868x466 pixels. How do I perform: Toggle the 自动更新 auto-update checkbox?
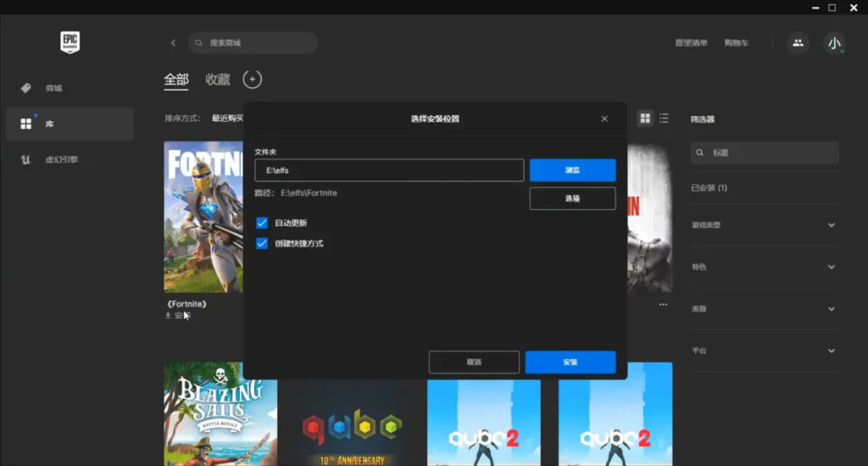pos(262,223)
